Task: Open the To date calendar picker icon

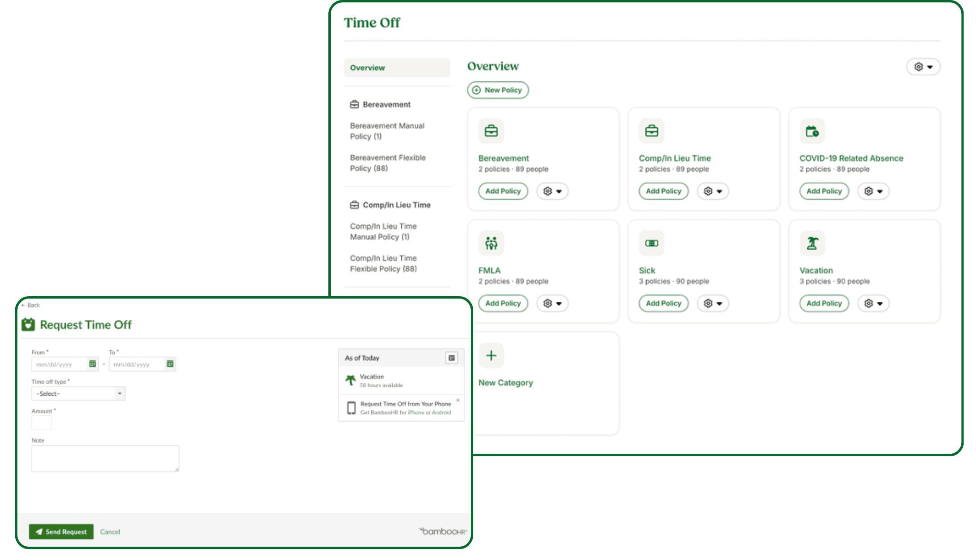Action: [x=170, y=364]
